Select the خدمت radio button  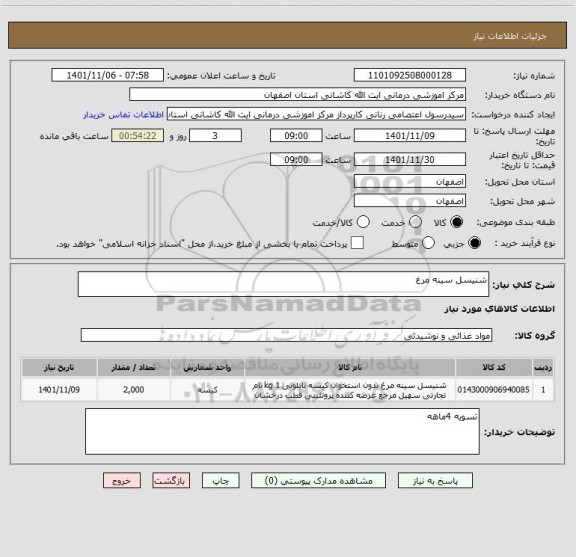pyautogui.click(x=415, y=222)
